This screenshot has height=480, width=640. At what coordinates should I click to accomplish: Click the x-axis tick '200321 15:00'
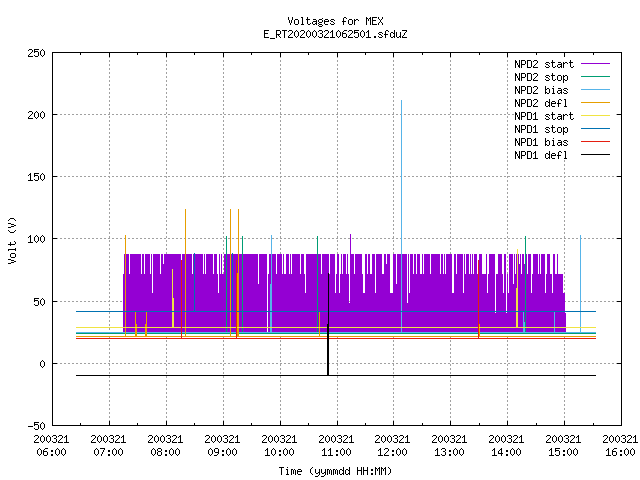click(564, 446)
